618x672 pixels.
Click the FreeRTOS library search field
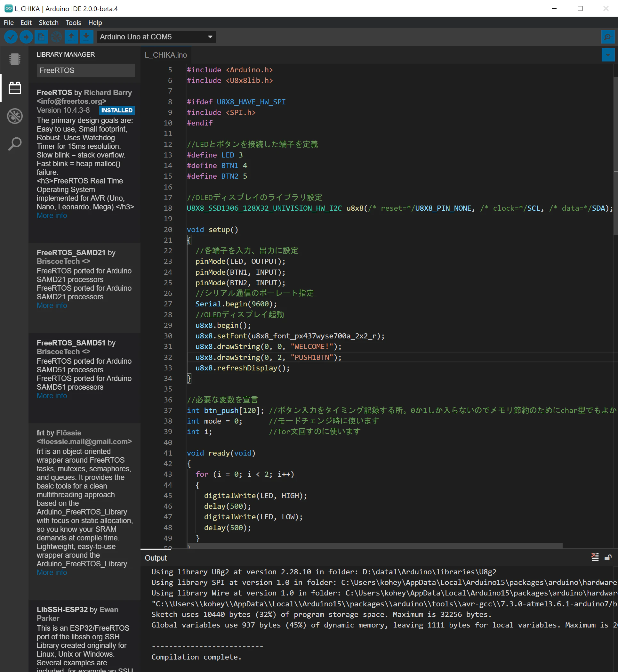[85, 70]
